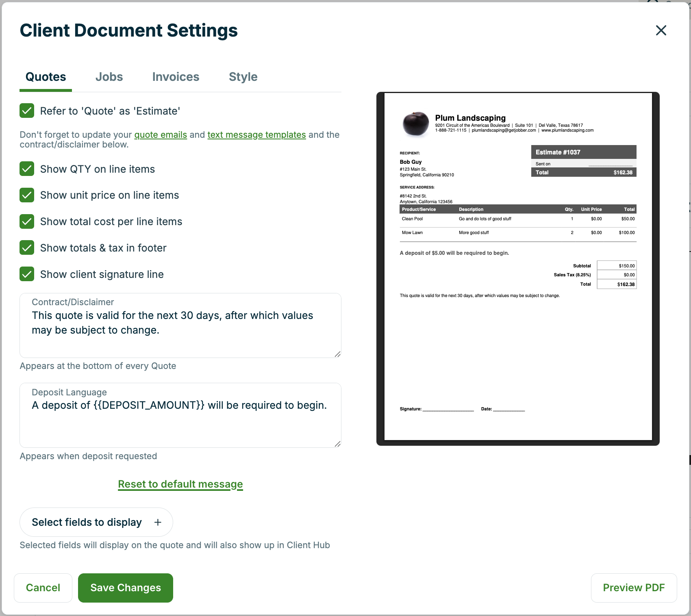Click inside the Deposit Language text area
Screen dimensions: 691x616
click(180, 414)
